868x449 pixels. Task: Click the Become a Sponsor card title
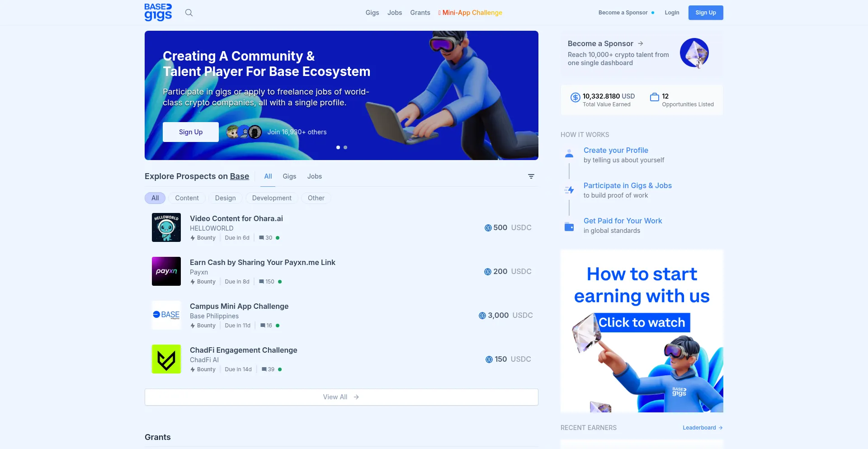600,43
